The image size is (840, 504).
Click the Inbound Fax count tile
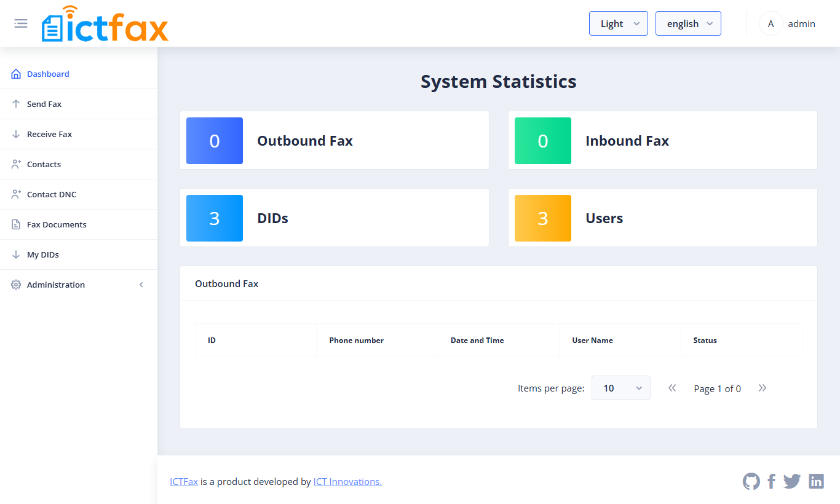coord(543,141)
